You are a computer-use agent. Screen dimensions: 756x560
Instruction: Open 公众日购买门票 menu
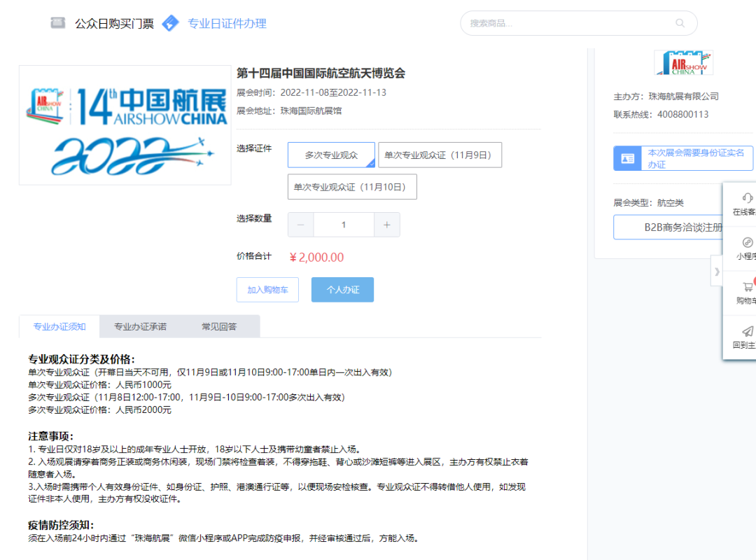(114, 23)
